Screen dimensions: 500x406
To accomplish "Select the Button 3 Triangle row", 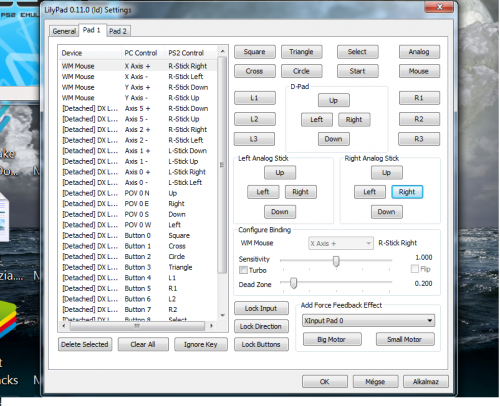I will coord(138,267).
